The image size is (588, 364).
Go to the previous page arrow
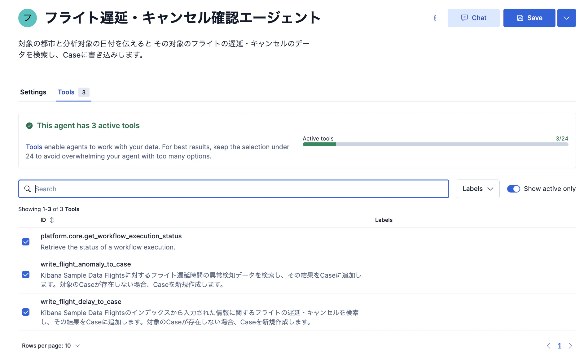click(x=549, y=346)
